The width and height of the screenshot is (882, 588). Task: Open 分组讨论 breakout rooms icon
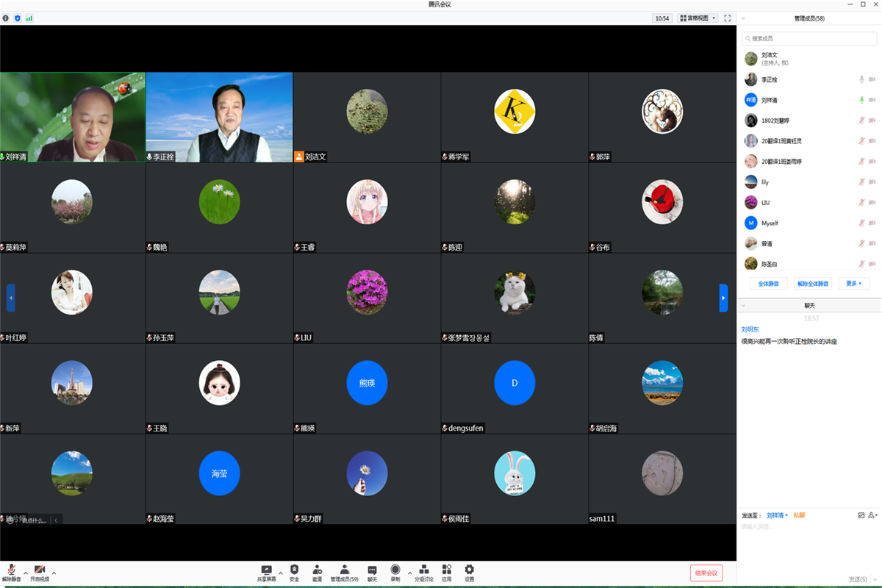(x=424, y=570)
